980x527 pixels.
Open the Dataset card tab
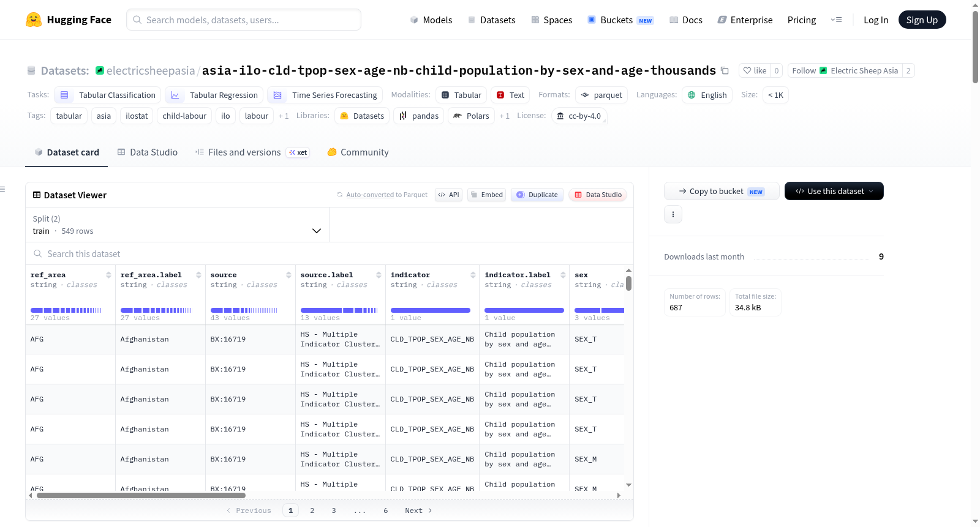[x=67, y=152]
